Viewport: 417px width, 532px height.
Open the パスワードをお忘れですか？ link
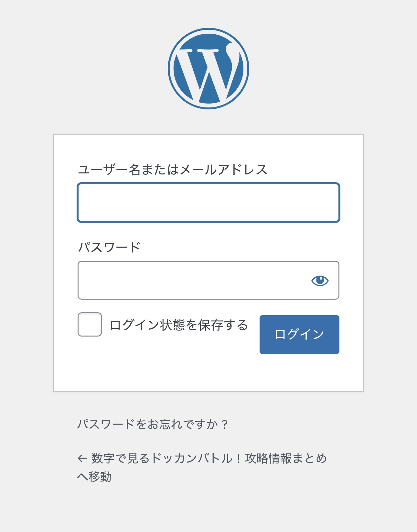pos(153,424)
